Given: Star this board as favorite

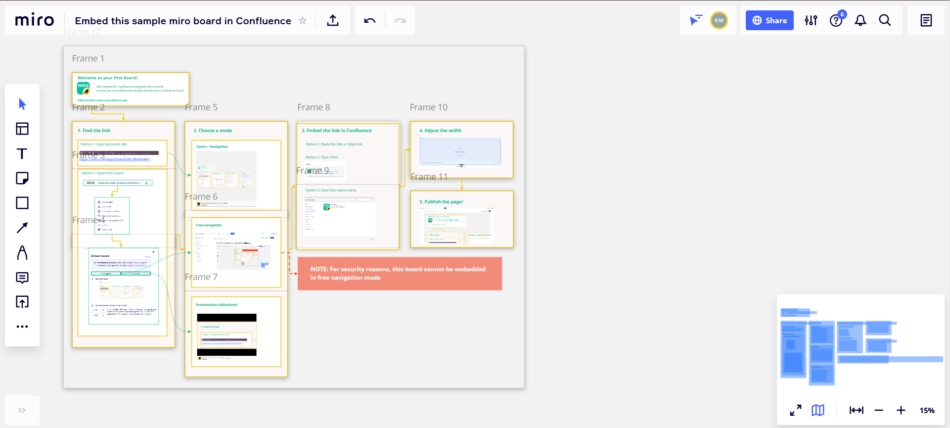Looking at the screenshot, I should (x=303, y=21).
